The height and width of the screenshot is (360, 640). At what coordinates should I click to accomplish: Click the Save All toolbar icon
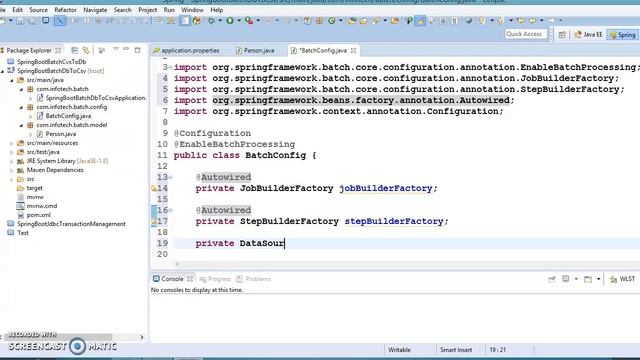click(x=32, y=21)
